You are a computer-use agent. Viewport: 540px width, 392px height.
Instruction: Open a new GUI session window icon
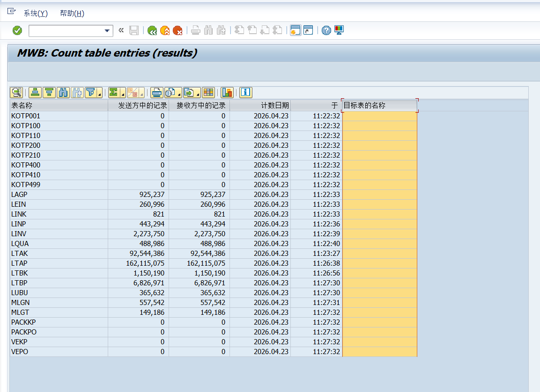point(296,30)
